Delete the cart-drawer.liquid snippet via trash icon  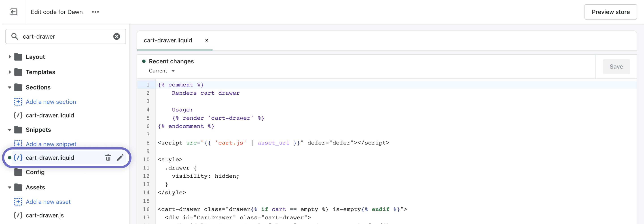click(x=108, y=157)
